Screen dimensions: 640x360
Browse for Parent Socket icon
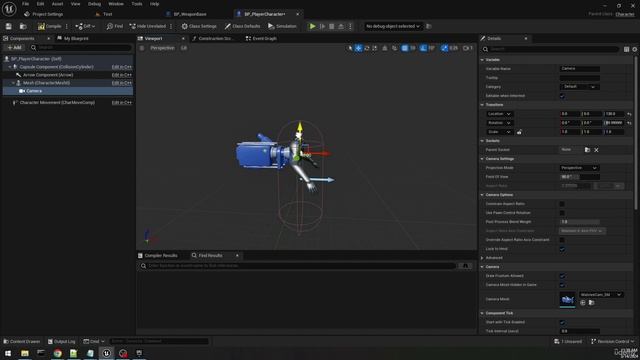coord(587,150)
